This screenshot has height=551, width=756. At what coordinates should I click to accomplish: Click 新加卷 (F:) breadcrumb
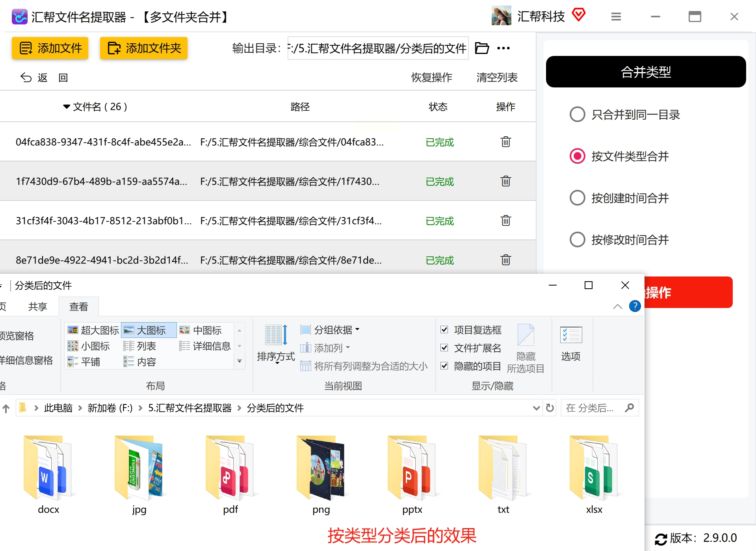click(110, 408)
